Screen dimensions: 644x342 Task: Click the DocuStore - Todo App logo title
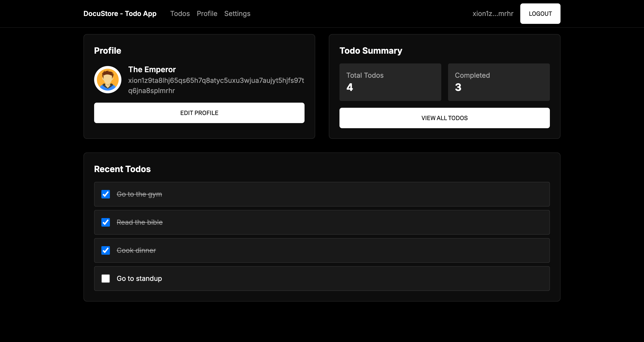pyautogui.click(x=120, y=13)
